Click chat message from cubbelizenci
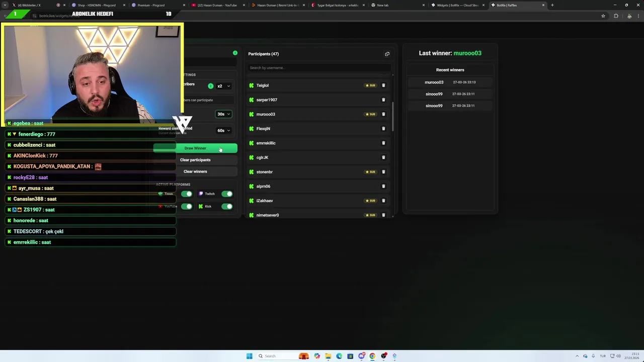Image resolution: width=644 pixels, height=362 pixels. point(91,145)
